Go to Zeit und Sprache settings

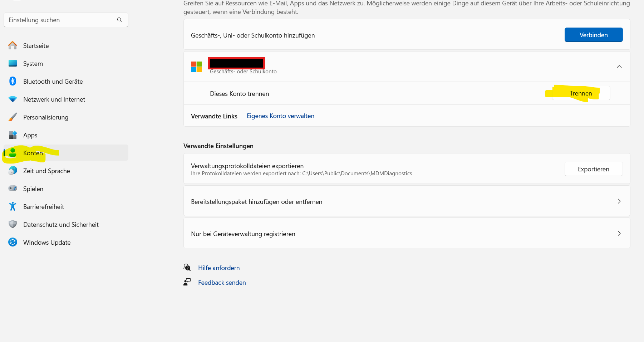click(46, 171)
